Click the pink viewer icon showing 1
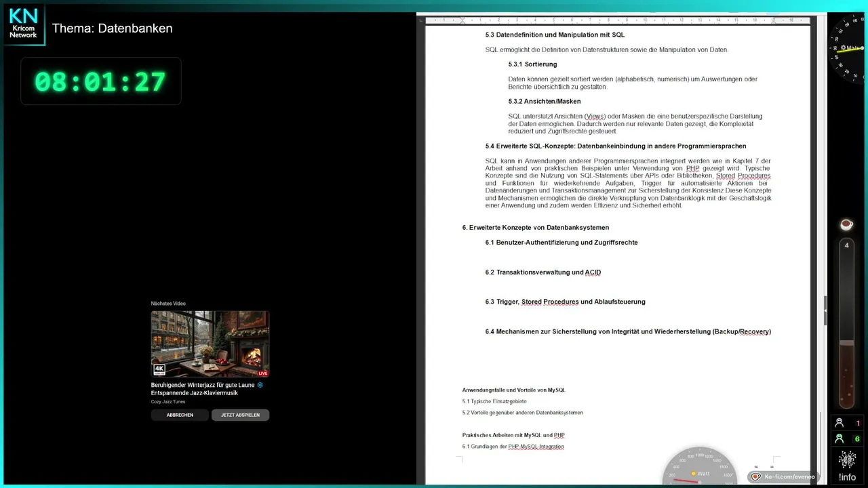Viewport: 868px width, 488px height. coord(839,423)
